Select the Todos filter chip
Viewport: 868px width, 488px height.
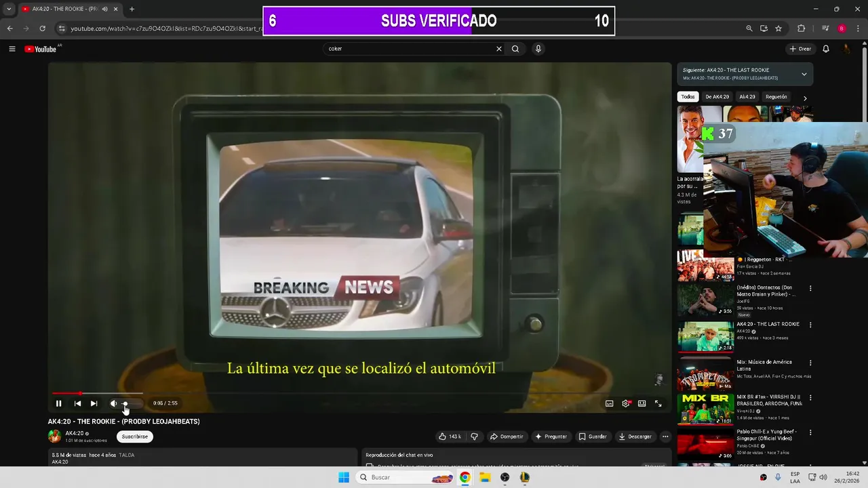pos(688,97)
